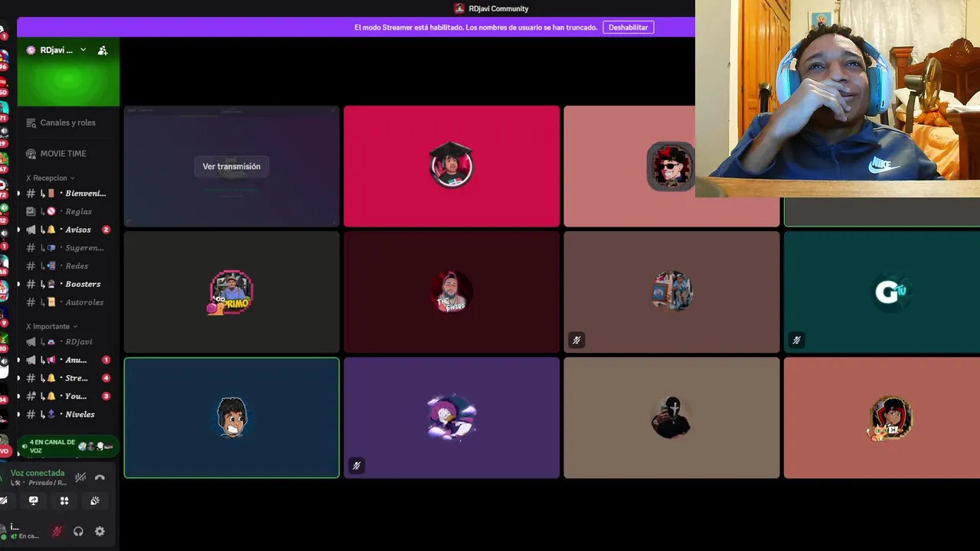Click the muted mic icon on teal tile

(x=796, y=340)
